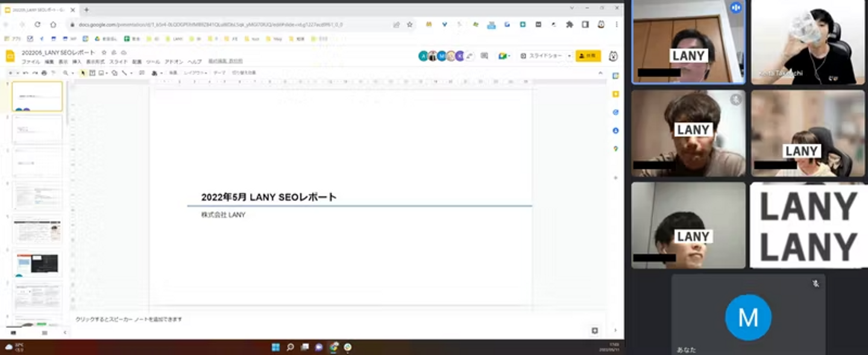Open the 挿入 menu
This screenshot has width=868, height=355.
click(77, 62)
